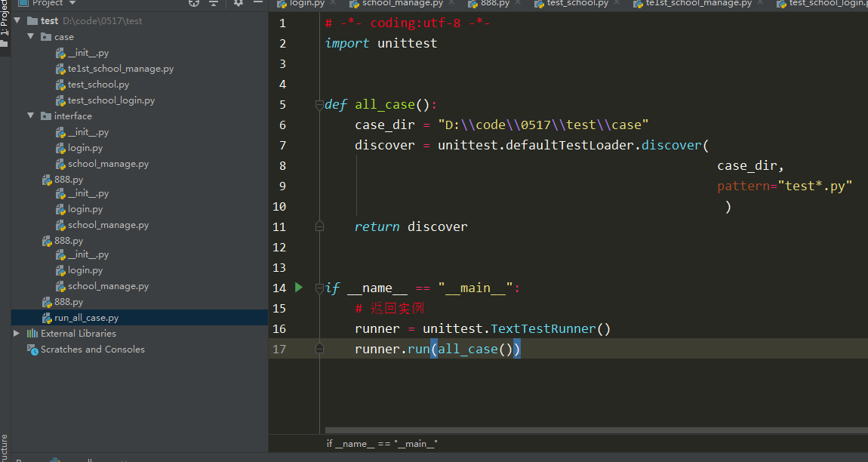Switch to the login.py editor tab
Screen dimensions: 868x462
(307, 3)
